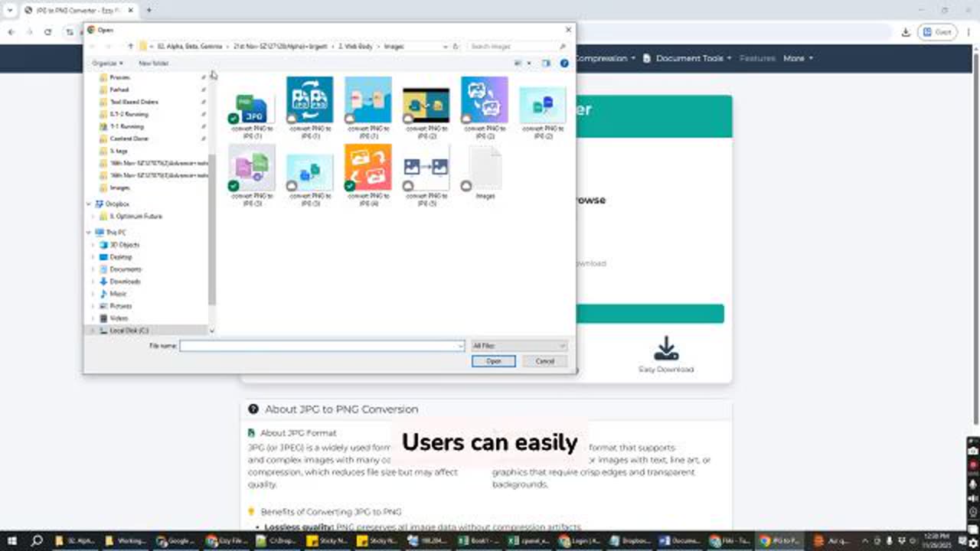Open the Windows Start button

pyautogui.click(x=12, y=540)
